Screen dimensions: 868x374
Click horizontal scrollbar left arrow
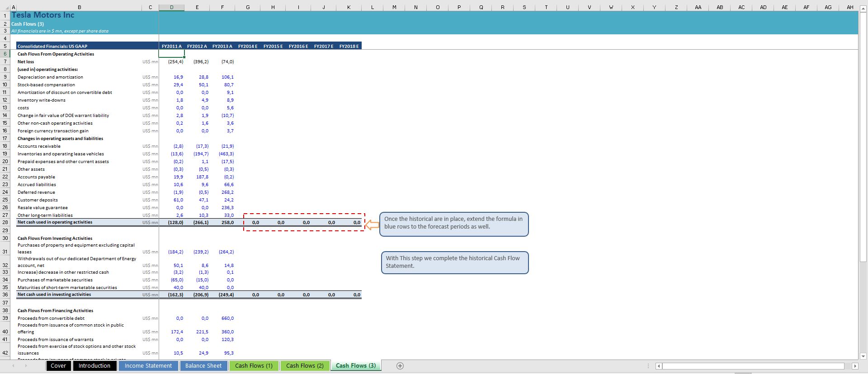coord(659,366)
